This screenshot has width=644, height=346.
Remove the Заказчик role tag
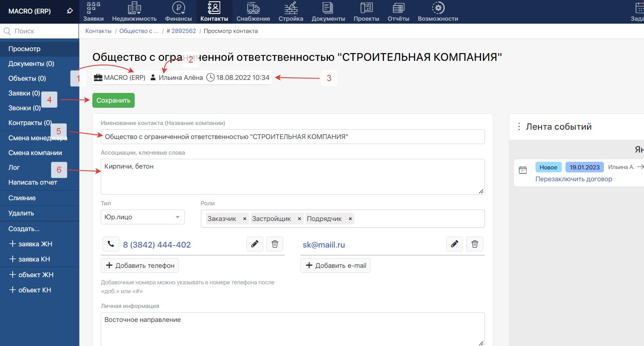245,219
